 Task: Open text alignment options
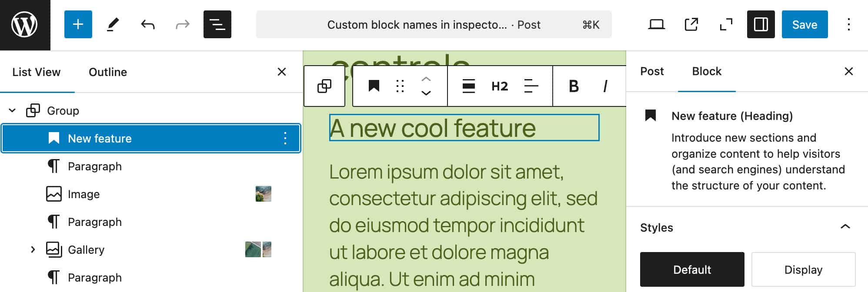531,86
